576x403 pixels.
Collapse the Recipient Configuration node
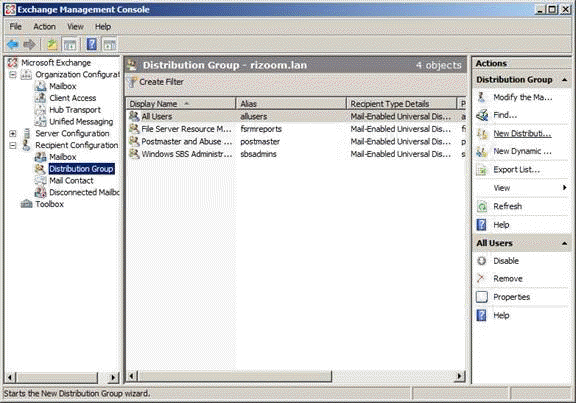point(13,145)
